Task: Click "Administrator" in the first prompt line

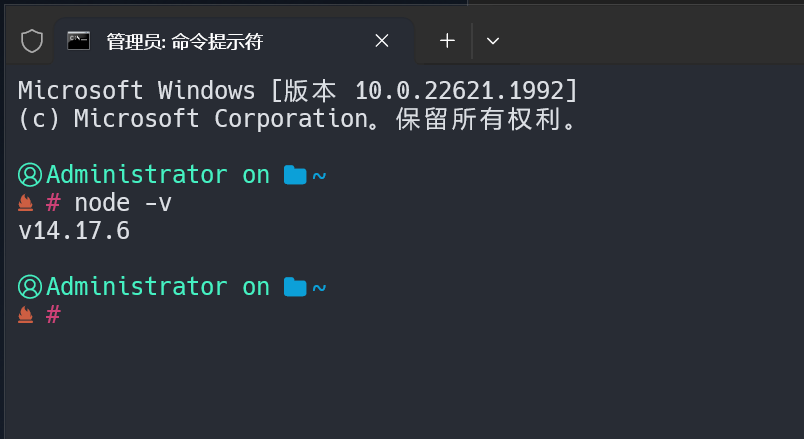Action: coord(137,175)
